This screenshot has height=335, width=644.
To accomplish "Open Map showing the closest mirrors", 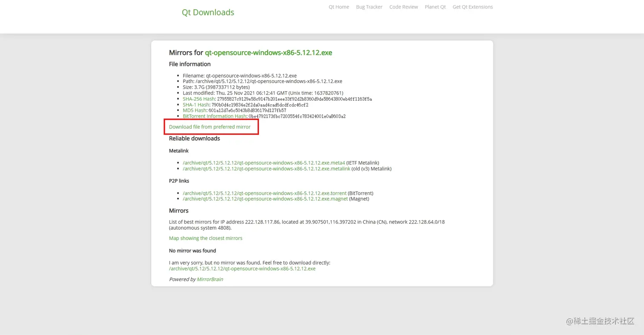I will coord(206,238).
